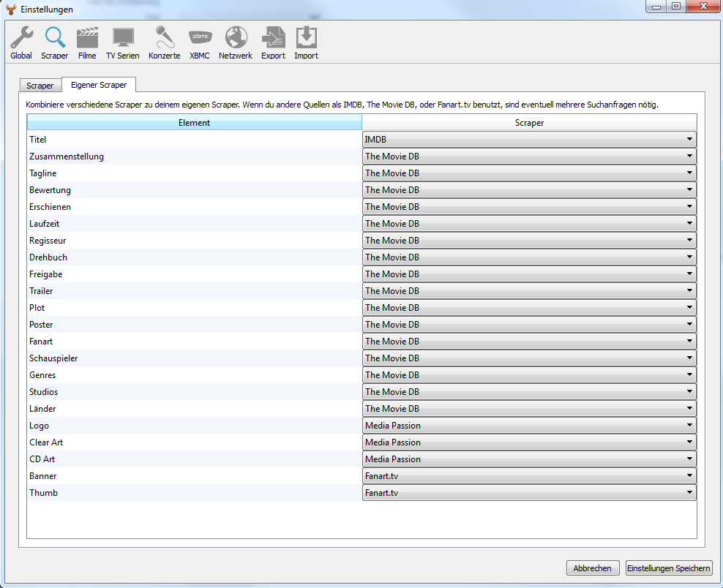Open the Banner scraper dropdown
This screenshot has width=723, height=588.
tap(529, 475)
